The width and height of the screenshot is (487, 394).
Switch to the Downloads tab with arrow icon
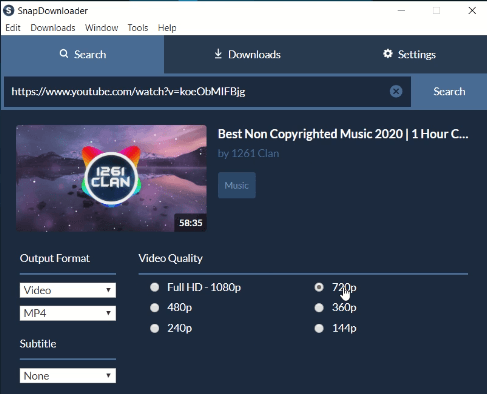[x=247, y=54]
